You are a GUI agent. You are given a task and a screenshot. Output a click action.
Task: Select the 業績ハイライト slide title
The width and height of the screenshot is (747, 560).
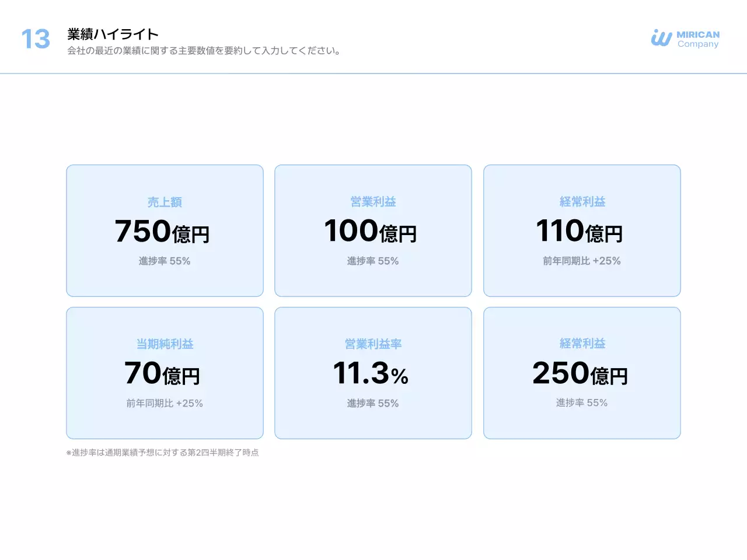click(x=113, y=34)
